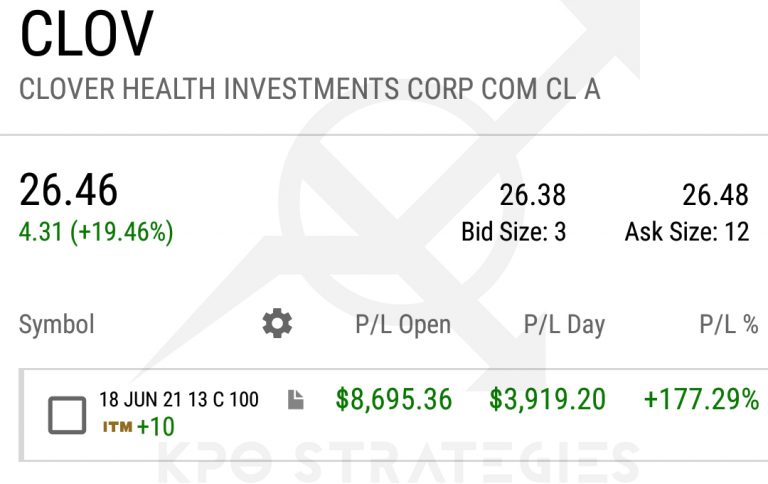
Task: Sort by the P/L % column header
Action: [728, 324]
